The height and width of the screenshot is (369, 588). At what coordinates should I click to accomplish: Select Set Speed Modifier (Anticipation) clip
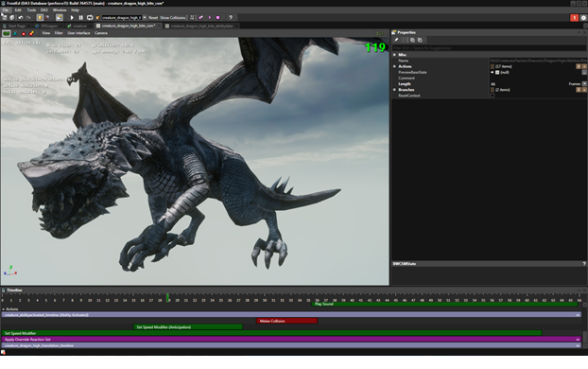pyautogui.click(x=188, y=327)
